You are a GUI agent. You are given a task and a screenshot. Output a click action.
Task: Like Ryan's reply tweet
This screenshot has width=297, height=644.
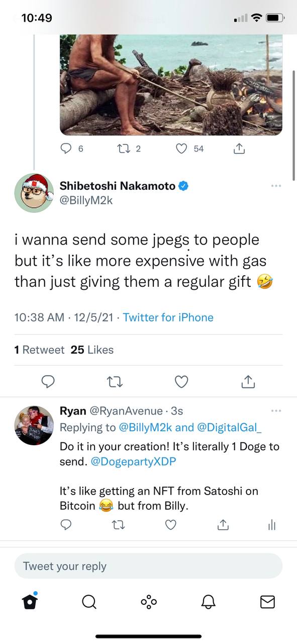point(171,525)
